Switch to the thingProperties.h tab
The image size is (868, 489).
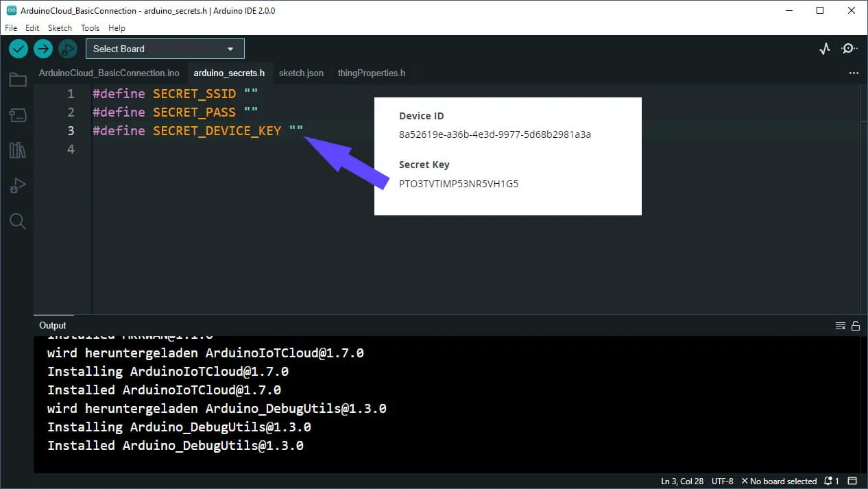pyautogui.click(x=371, y=73)
